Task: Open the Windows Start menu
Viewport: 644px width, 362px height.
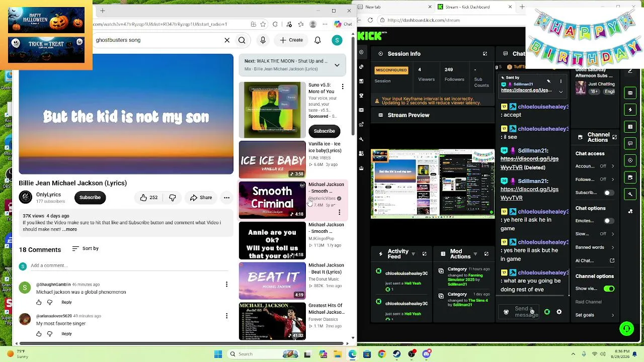Action: [x=218, y=354]
